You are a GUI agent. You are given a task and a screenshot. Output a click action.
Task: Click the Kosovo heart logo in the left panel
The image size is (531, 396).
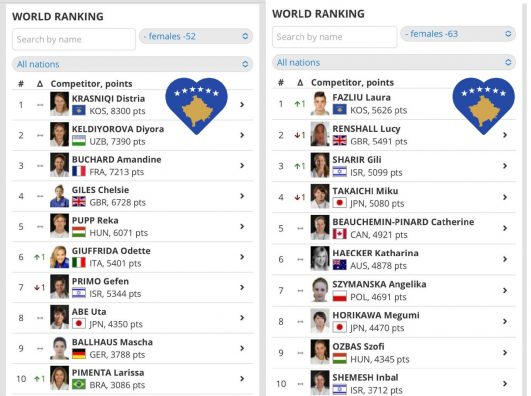click(196, 106)
